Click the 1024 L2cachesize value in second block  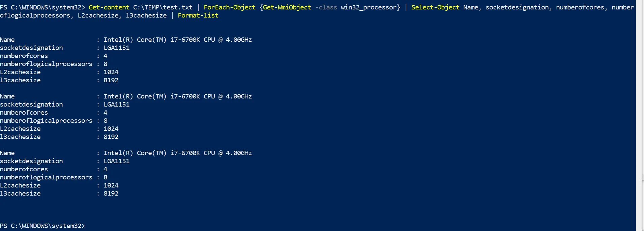point(111,128)
